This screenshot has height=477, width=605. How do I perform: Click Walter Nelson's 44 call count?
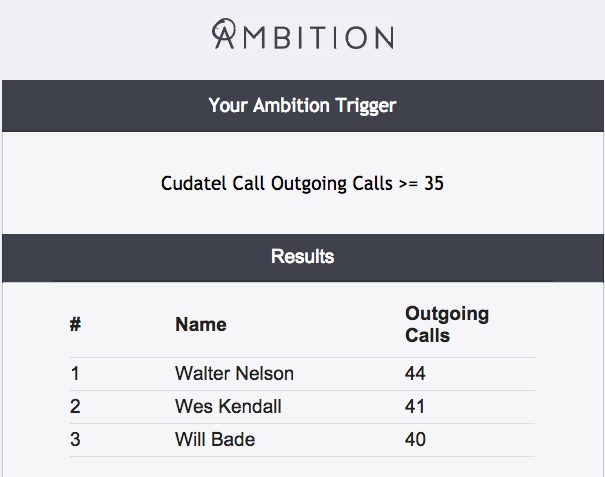415,374
